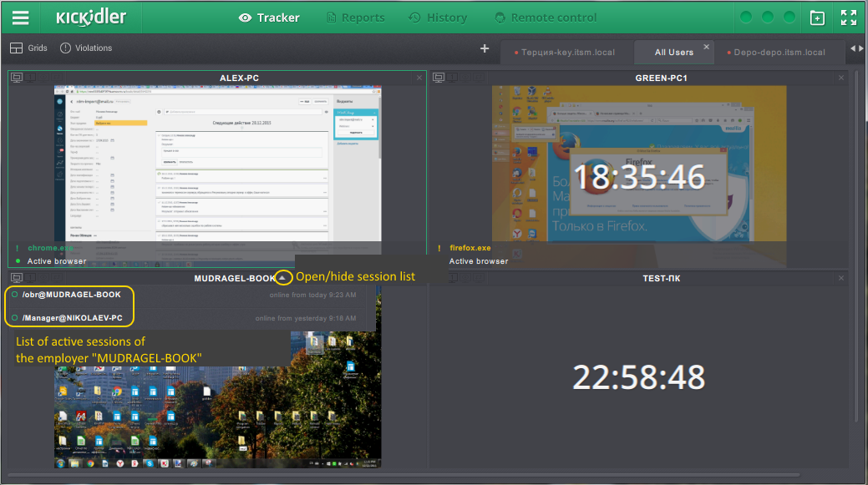The image size is (868, 485).
Task: Open the Remote control section
Action: (546, 18)
